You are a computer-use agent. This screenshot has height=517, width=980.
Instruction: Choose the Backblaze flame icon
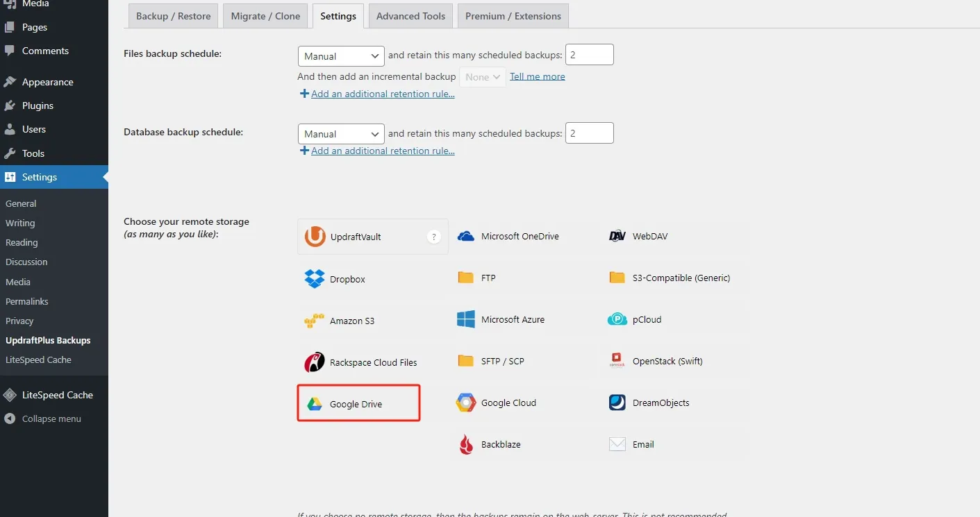pos(466,444)
